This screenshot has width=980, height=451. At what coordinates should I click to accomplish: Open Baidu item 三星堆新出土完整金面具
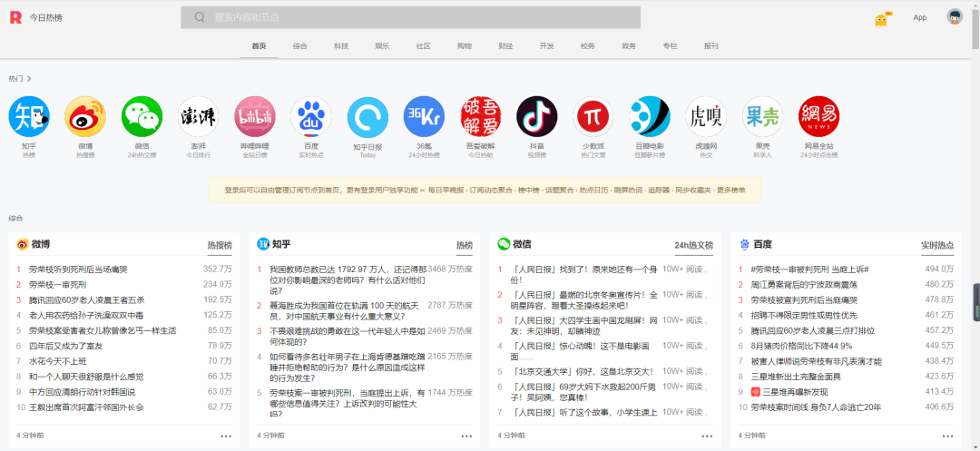(796, 377)
